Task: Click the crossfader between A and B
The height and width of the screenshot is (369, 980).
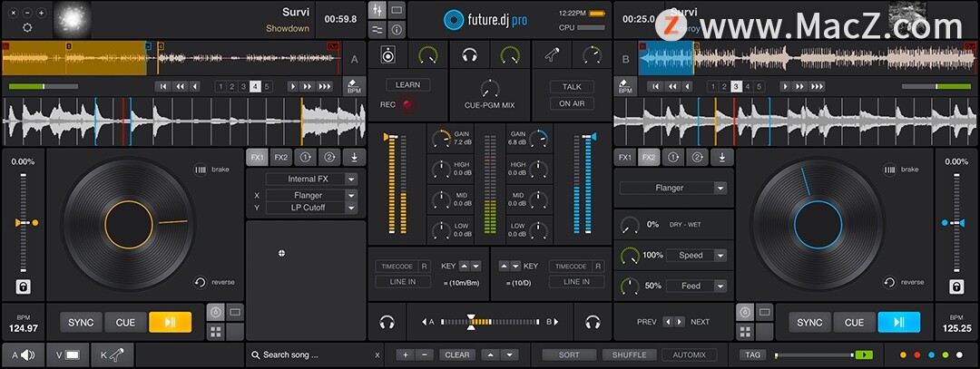Action: coord(489,322)
